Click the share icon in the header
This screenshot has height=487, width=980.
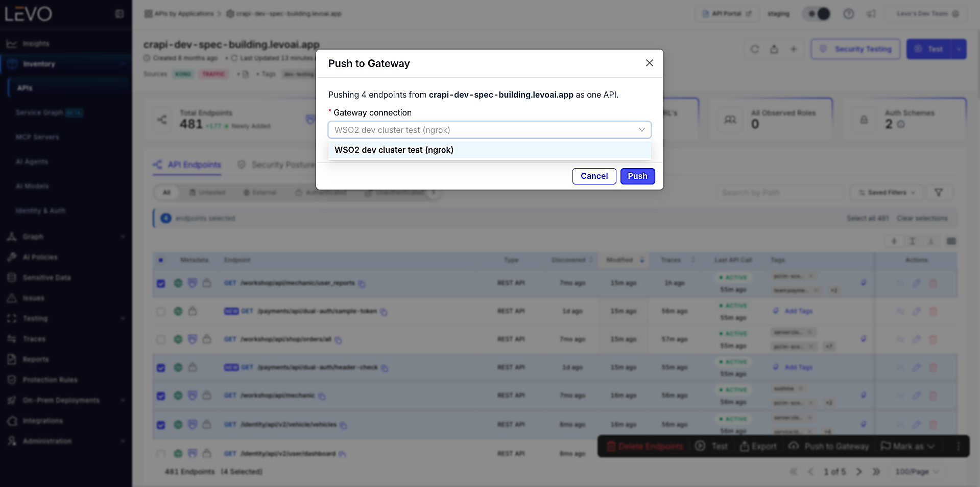point(774,49)
